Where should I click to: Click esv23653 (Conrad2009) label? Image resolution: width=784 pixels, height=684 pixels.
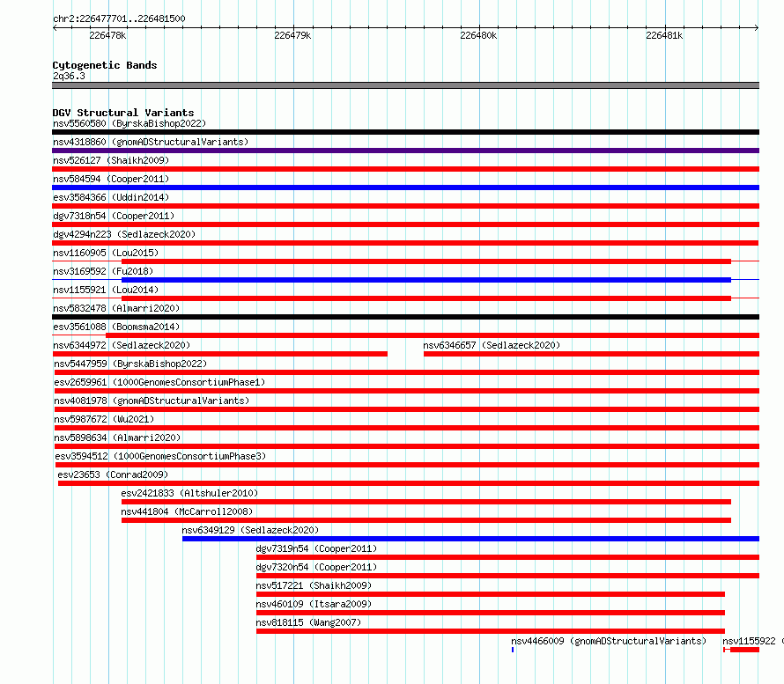click(113, 474)
